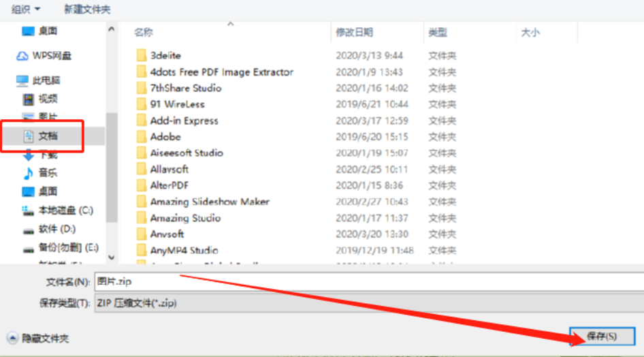644x357 pixels.
Task: Click the 新建文件夹 toolbar button
Action: pyautogui.click(x=86, y=9)
